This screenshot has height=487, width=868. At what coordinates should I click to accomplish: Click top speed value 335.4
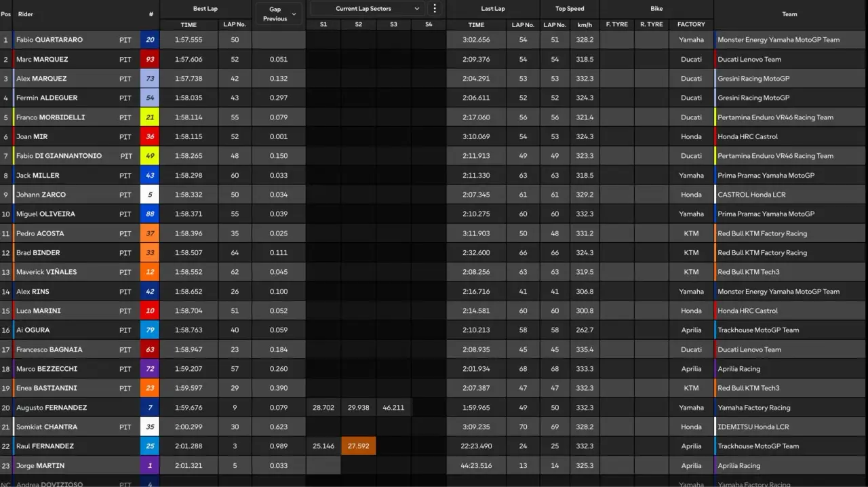pos(585,350)
